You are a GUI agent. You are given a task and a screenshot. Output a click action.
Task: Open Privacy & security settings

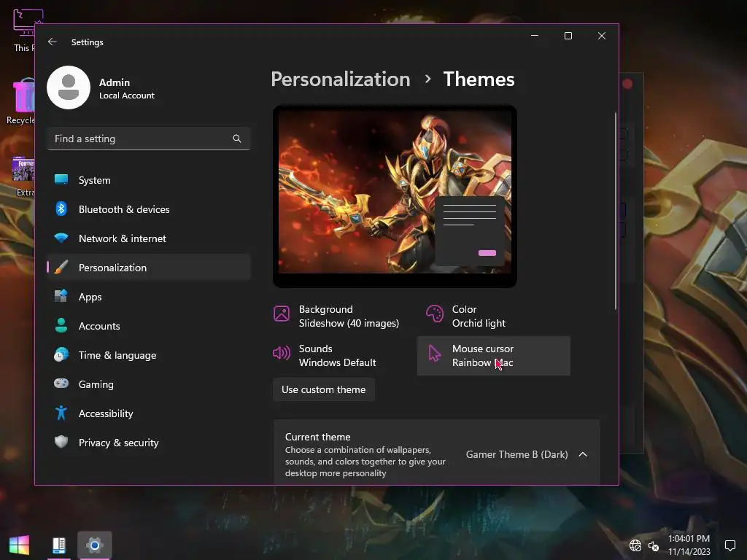pos(149,443)
